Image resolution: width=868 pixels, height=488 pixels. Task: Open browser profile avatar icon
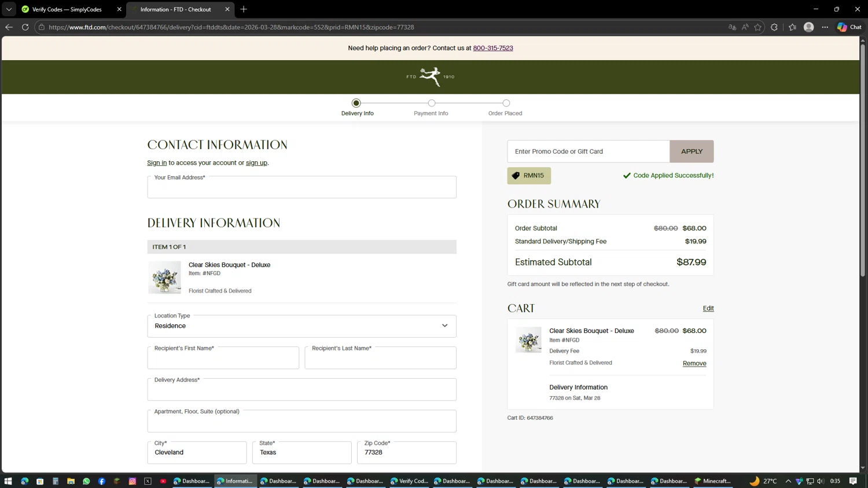coord(809,27)
